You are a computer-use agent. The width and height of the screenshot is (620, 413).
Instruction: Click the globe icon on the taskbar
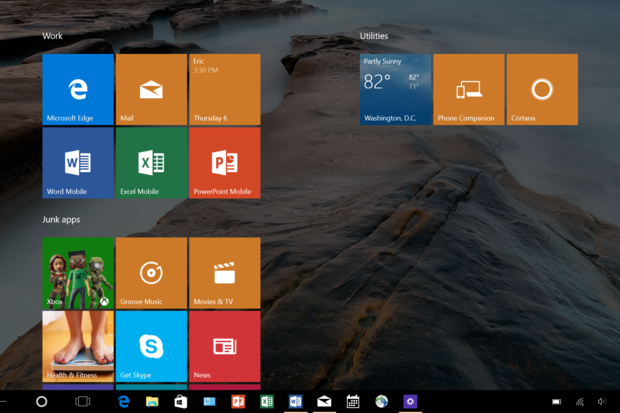[382, 402]
